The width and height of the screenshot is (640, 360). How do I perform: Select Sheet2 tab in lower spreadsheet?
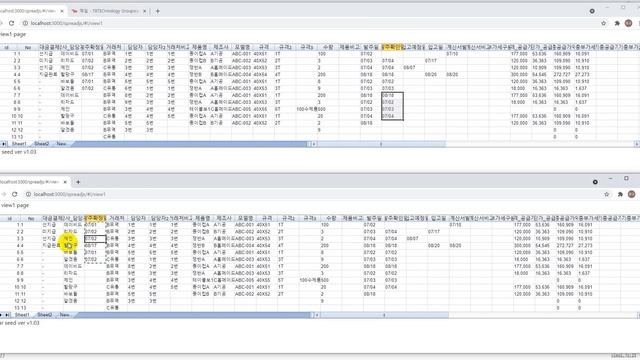click(x=45, y=315)
